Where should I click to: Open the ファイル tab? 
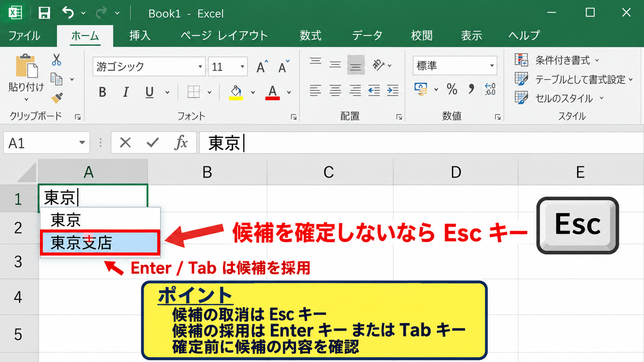click(24, 36)
